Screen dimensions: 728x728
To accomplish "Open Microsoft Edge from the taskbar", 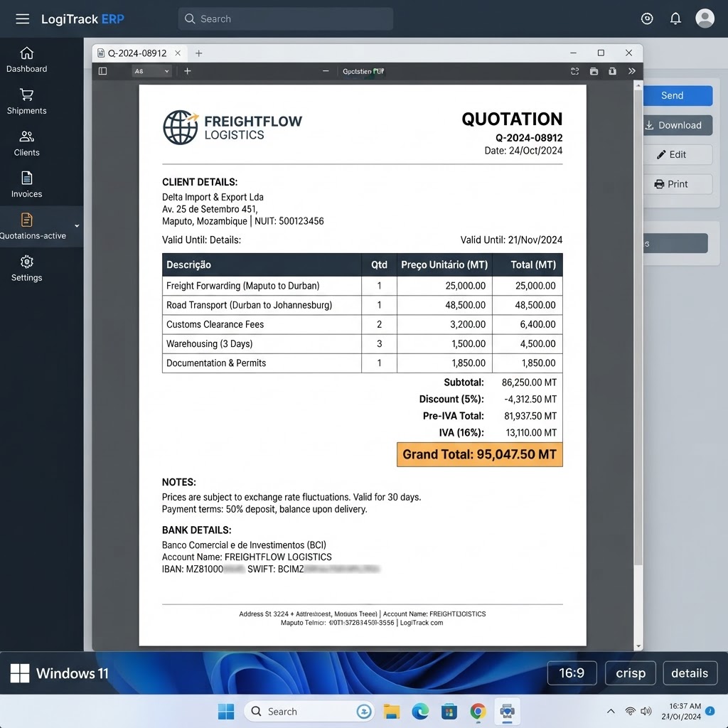I will 420,711.
